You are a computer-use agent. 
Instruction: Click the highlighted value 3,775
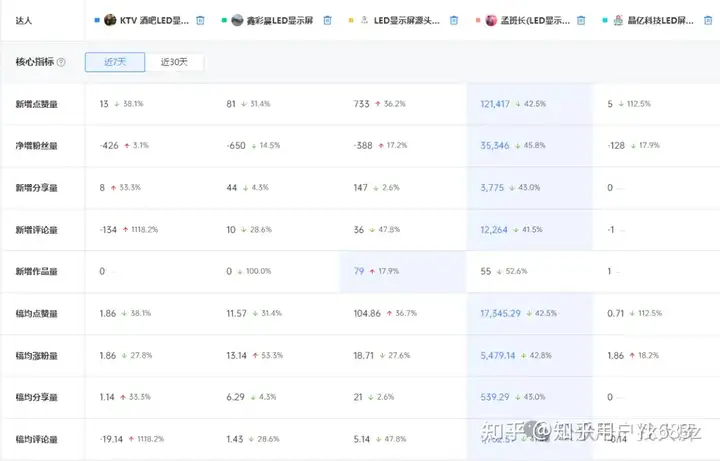pos(492,188)
